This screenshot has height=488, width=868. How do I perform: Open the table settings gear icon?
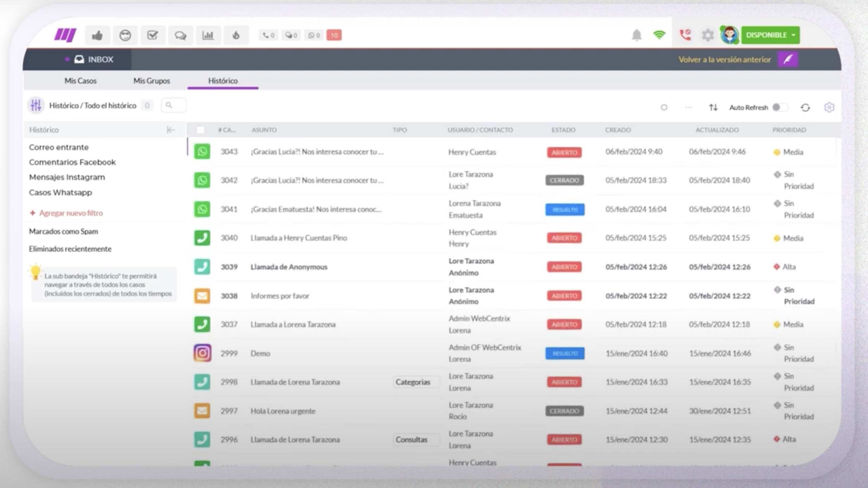pos(829,107)
